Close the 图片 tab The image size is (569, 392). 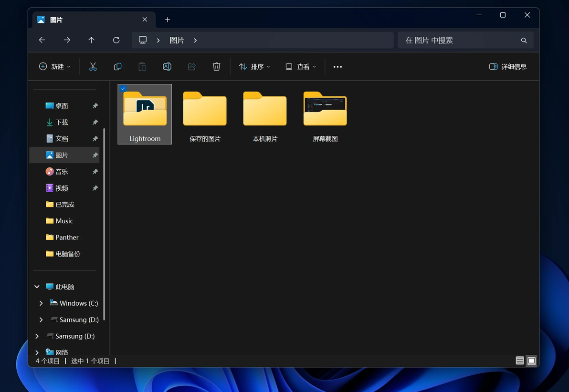click(145, 20)
